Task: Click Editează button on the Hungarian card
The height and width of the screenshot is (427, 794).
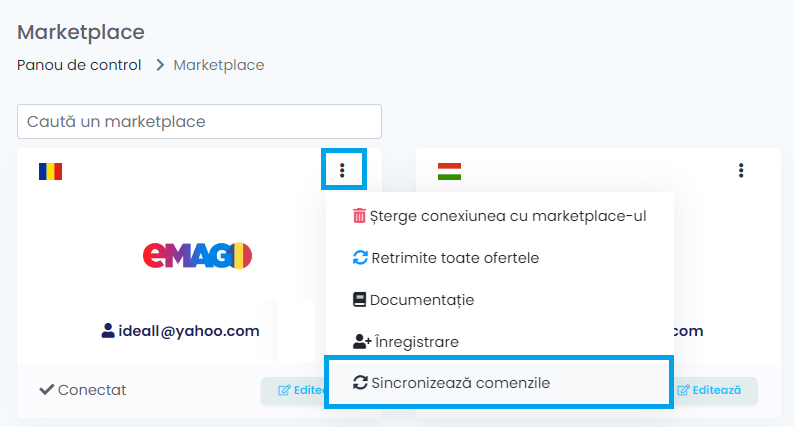Action: pyautogui.click(x=716, y=390)
